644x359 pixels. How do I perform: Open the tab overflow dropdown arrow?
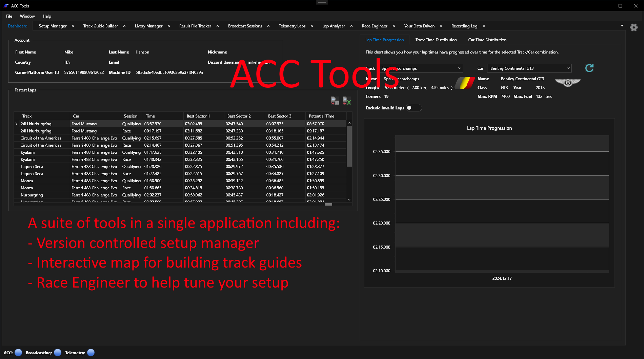pyautogui.click(x=622, y=26)
